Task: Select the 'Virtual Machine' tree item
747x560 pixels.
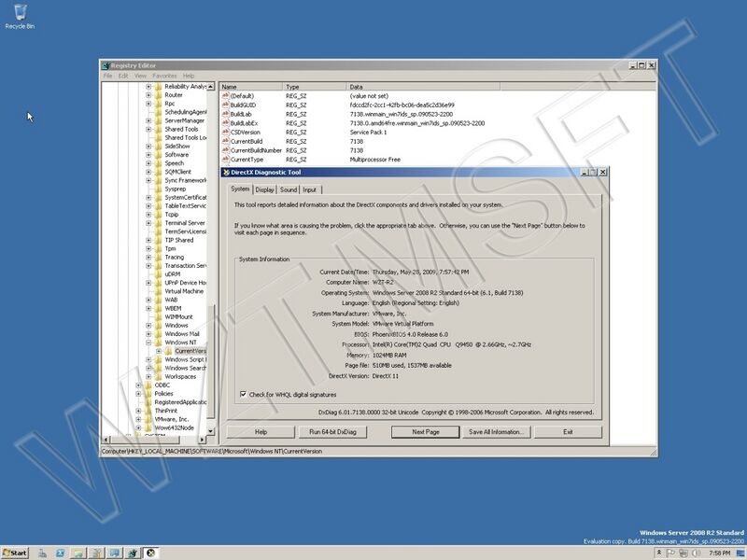Action: point(184,291)
